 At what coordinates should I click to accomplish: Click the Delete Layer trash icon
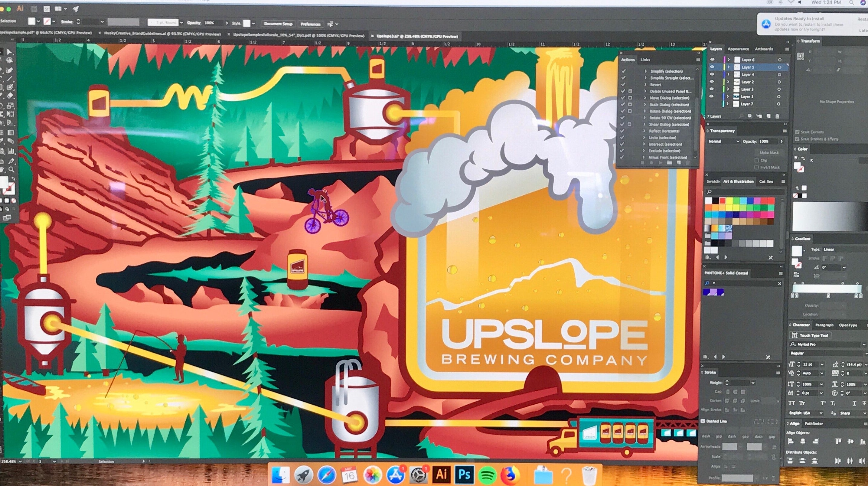(778, 116)
